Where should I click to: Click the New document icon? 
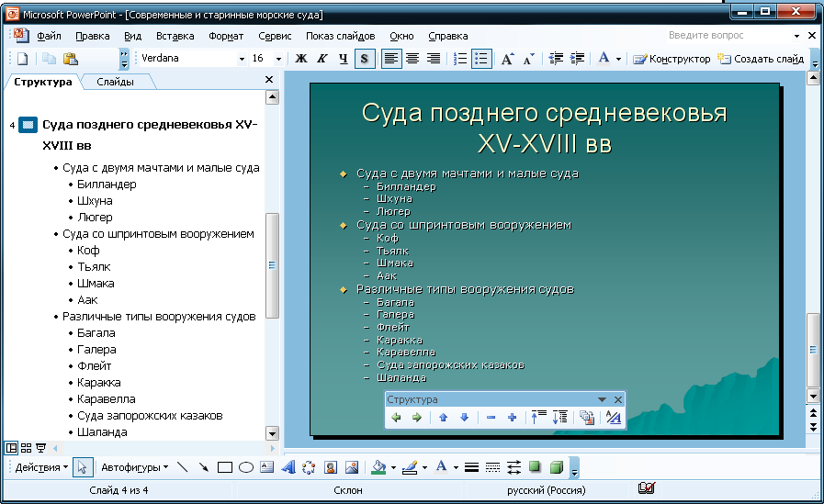click(22, 58)
